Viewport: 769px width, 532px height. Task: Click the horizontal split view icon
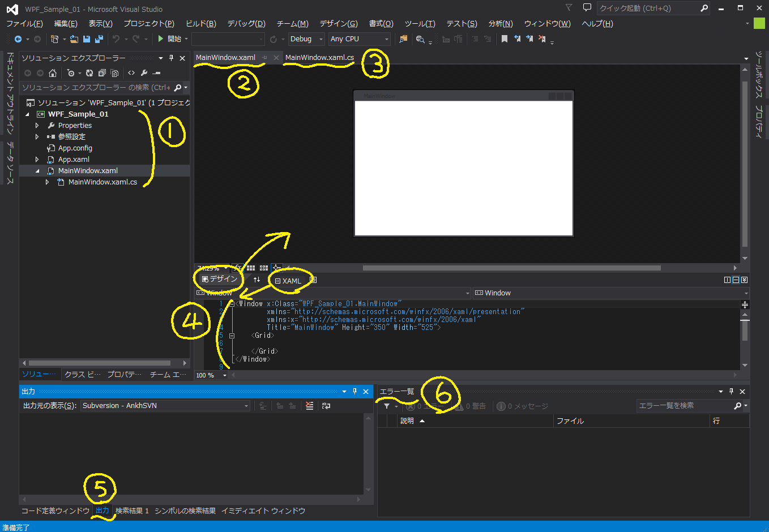736,280
